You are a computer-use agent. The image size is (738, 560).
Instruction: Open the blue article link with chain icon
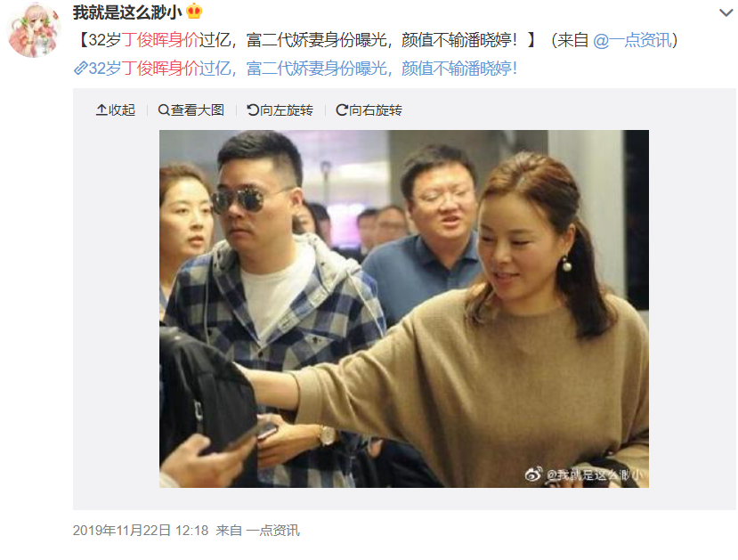coord(296,69)
